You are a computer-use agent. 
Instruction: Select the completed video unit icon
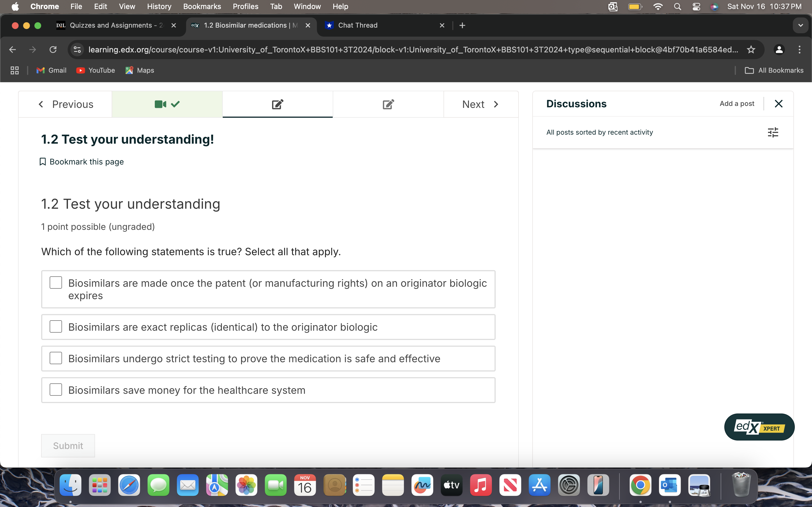point(167,104)
